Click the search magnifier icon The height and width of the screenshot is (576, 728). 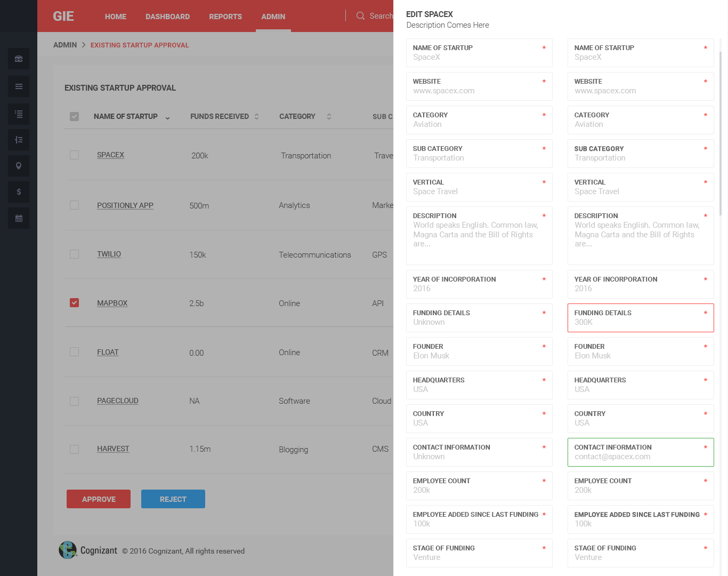[x=360, y=16]
